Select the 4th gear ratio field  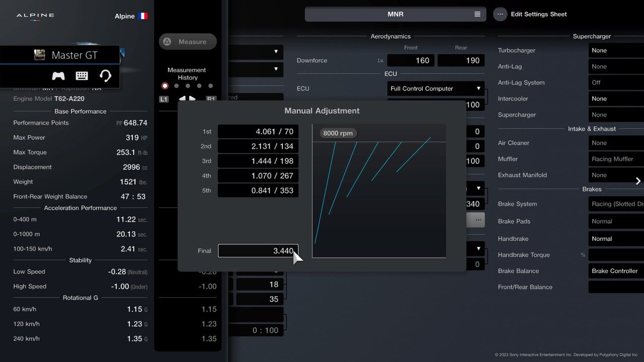tap(258, 176)
